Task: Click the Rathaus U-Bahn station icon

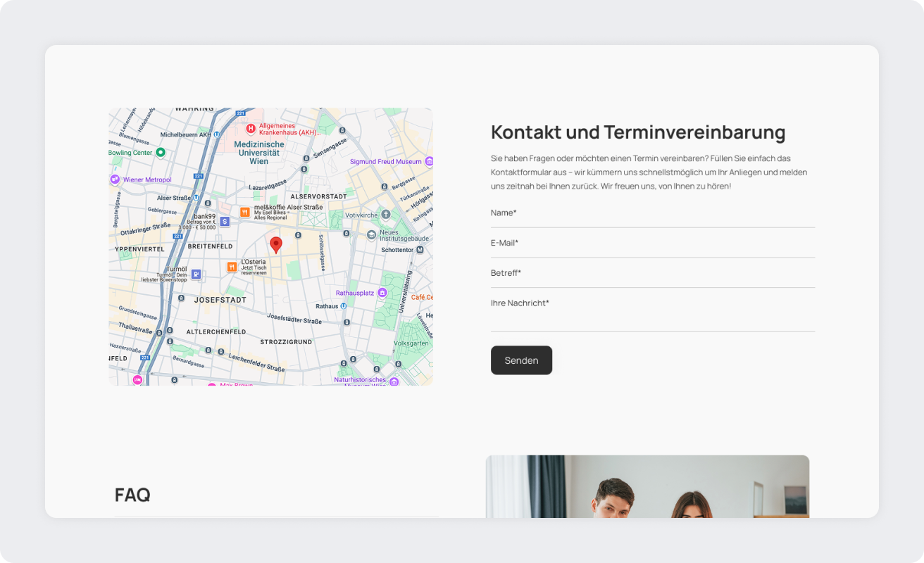Action: (x=344, y=306)
